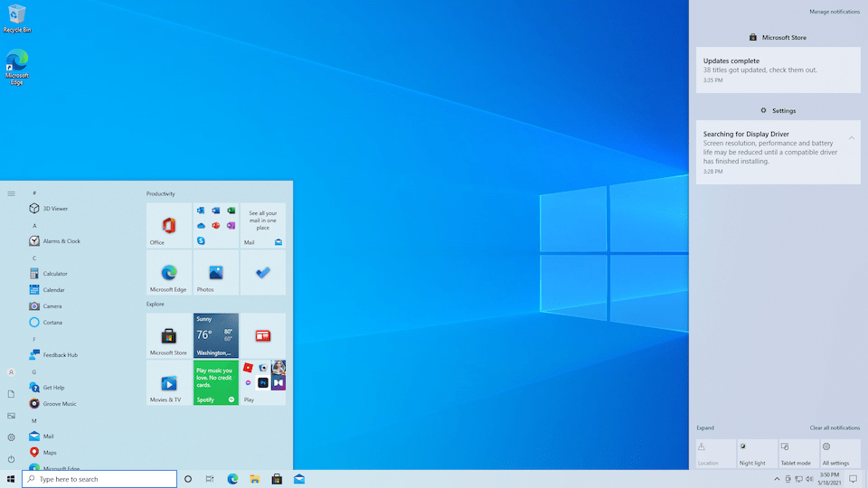This screenshot has height=488, width=868.
Task: Open the Spotify tile
Action: pos(216,382)
